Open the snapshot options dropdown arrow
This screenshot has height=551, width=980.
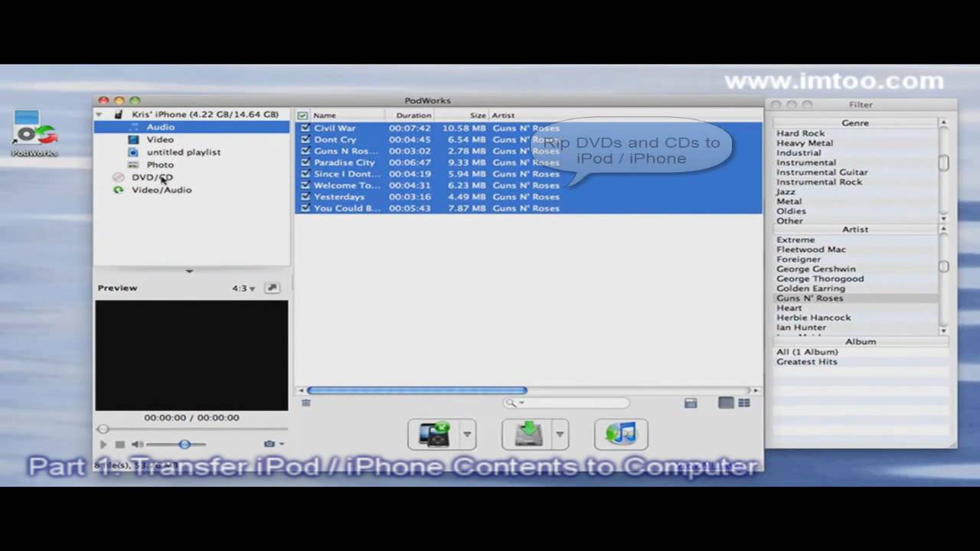coord(282,444)
